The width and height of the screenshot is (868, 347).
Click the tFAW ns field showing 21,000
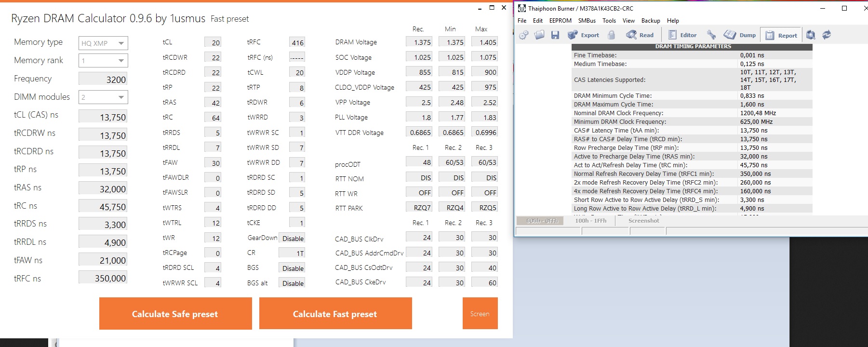point(103,260)
